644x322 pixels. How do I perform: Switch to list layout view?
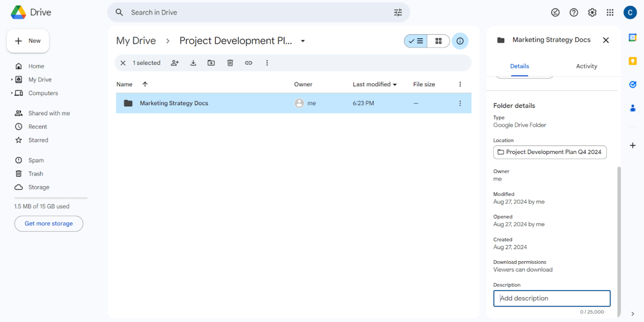[416, 41]
